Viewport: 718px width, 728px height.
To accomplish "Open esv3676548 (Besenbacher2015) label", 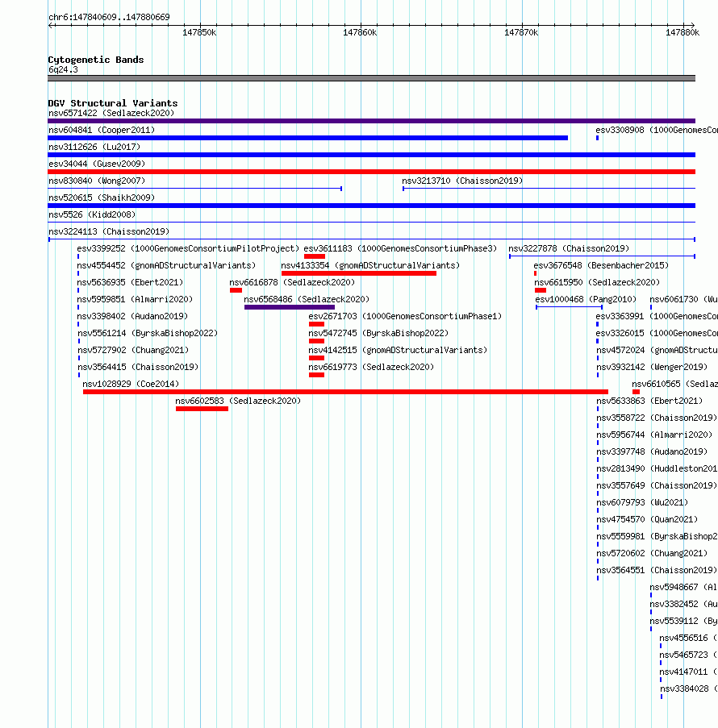I will coord(601,265).
